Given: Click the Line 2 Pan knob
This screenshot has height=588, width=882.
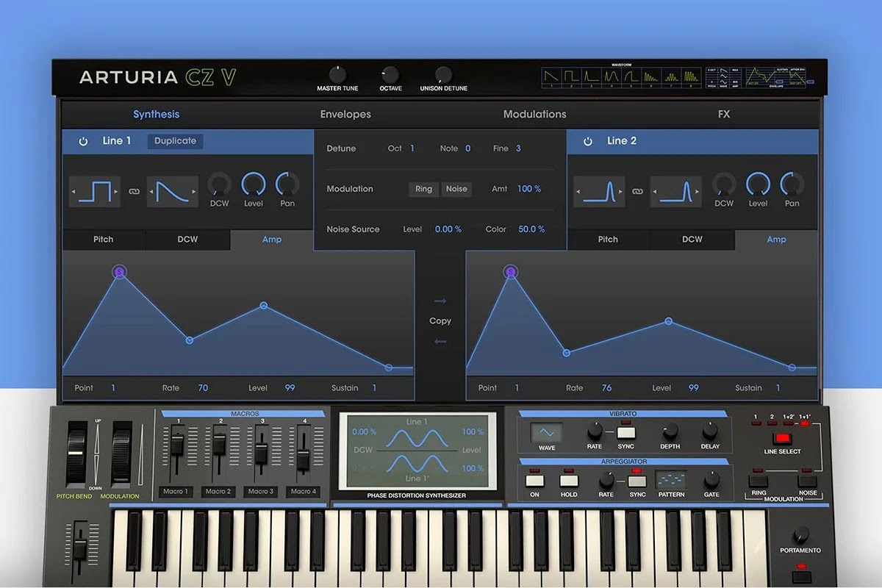Looking at the screenshot, I should 792,184.
